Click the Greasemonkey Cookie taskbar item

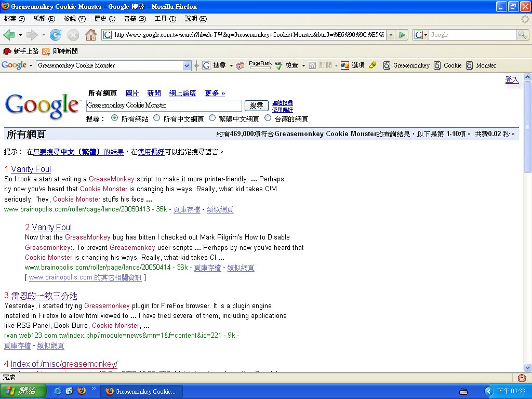(141, 392)
